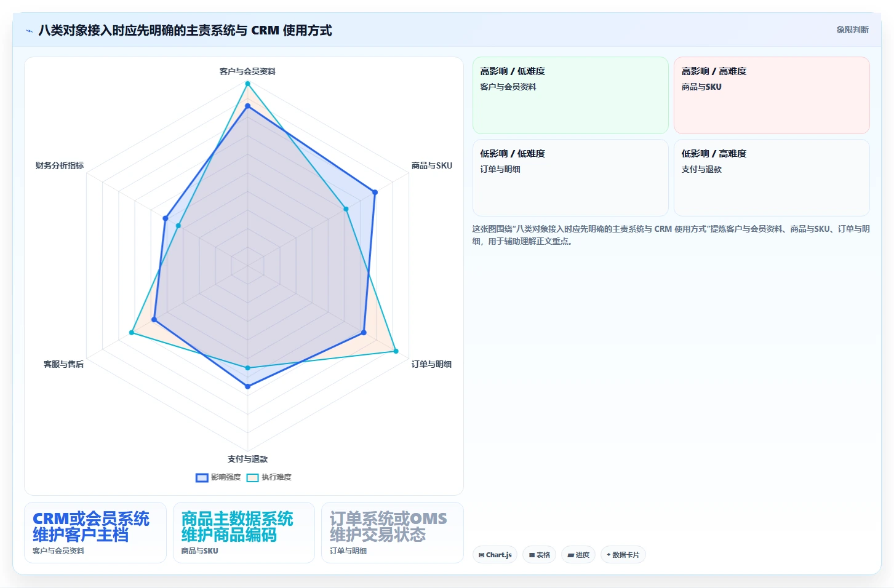
Task: Click the 影响强度 legend label
Action: coord(226,477)
